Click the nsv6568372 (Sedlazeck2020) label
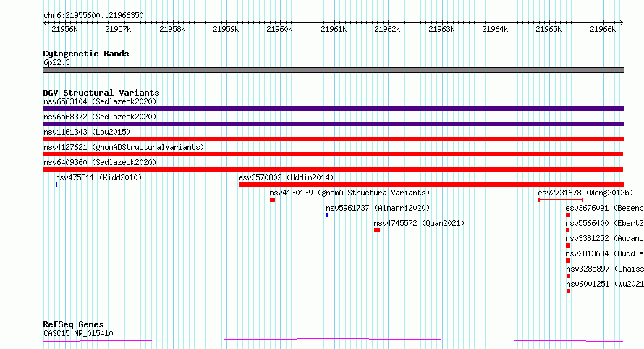644x349 pixels. [100, 117]
